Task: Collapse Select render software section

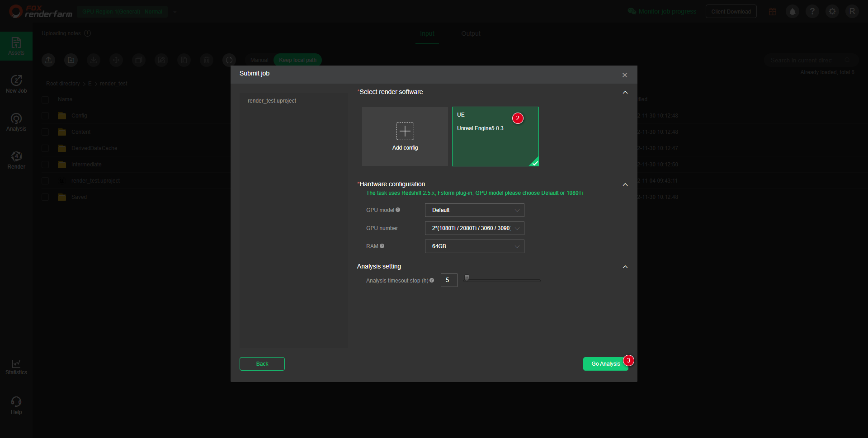Action: click(625, 92)
